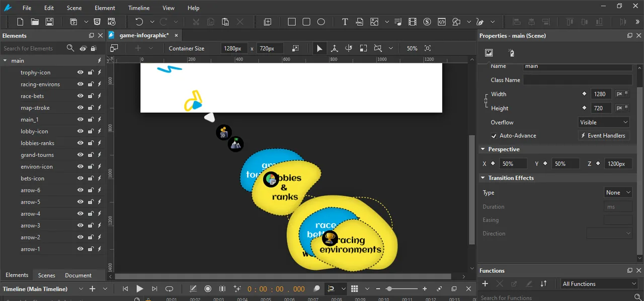The image size is (644, 301).
Task: Open the Functions sort arrows icon
Action: [x=543, y=283]
